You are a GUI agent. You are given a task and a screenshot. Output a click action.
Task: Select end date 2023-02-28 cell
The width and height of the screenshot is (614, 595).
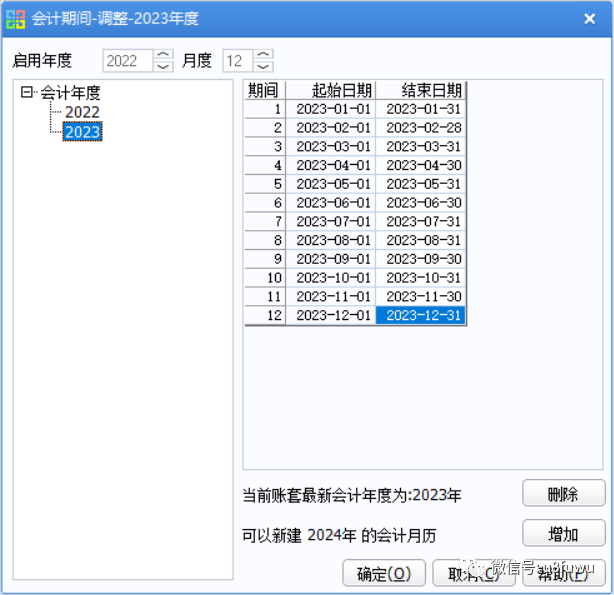[421, 128]
